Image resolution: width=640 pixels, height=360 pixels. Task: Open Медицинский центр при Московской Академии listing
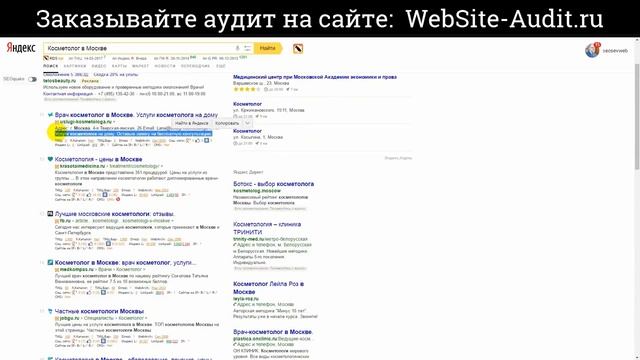click(x=315, y=77)
